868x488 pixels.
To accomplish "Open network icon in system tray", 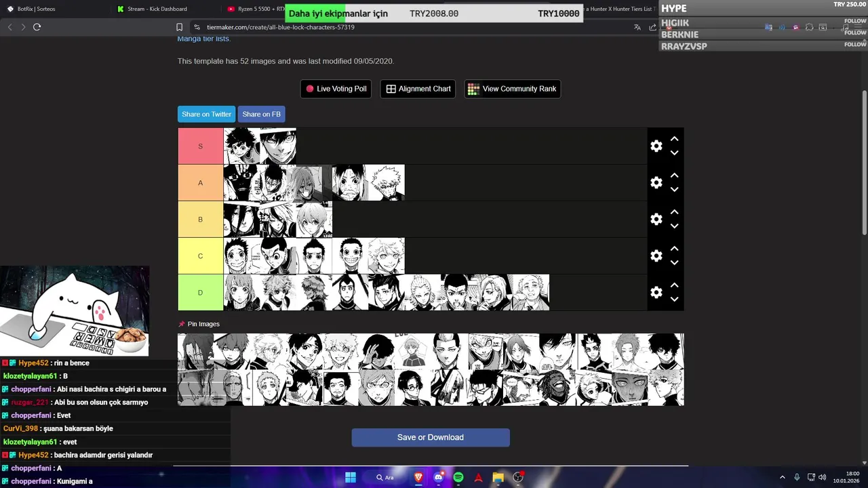I will click(810, 477).
